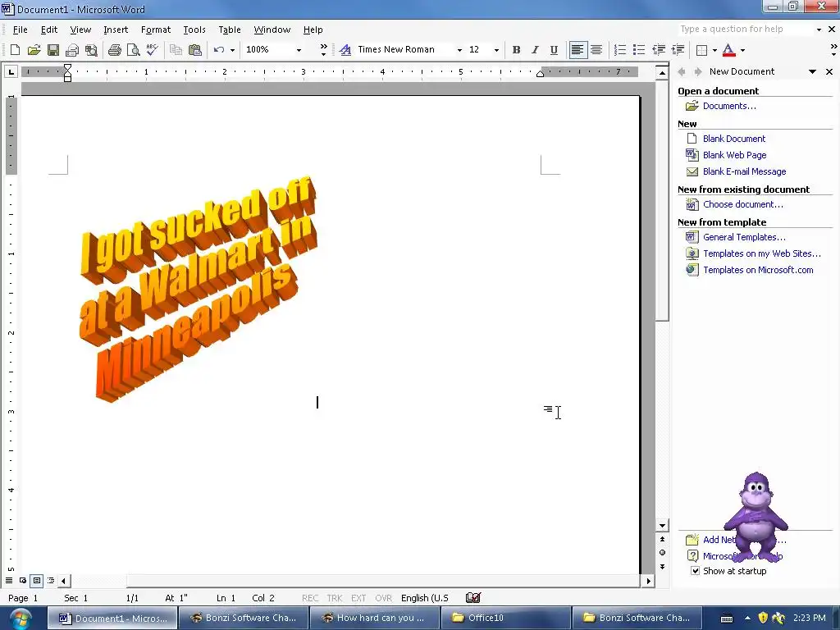The image size is (840, 630).
Task: Undo the last action with the Undo icon
Action: pyautogui.click(x=218, y=50)
